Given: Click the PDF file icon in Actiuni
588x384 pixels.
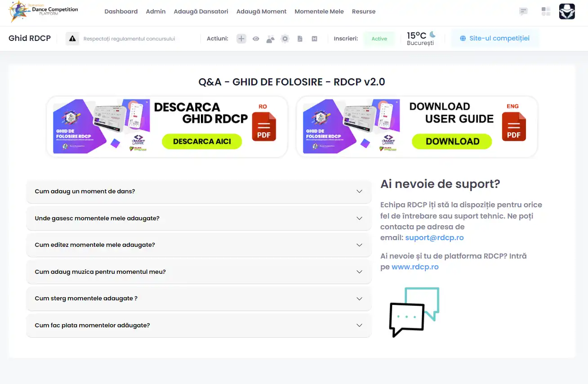Looking at the screenshot, I should pos(300,39).
